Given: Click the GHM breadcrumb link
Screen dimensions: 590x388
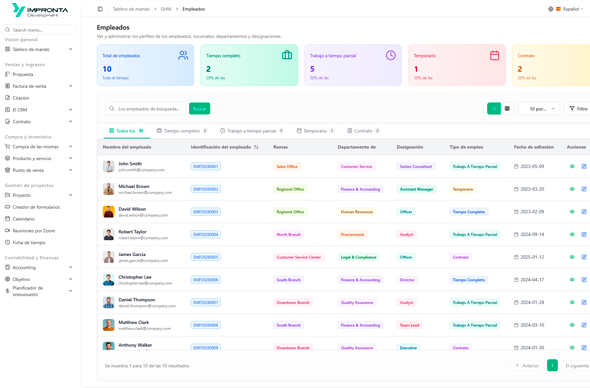Looking at the screenshot, I should point(166,9).
